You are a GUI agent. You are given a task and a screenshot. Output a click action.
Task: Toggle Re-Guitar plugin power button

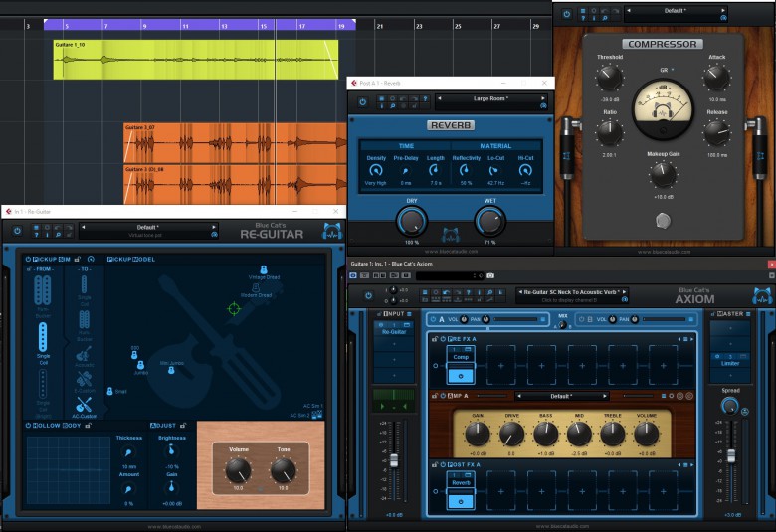[x=17, y=231]
